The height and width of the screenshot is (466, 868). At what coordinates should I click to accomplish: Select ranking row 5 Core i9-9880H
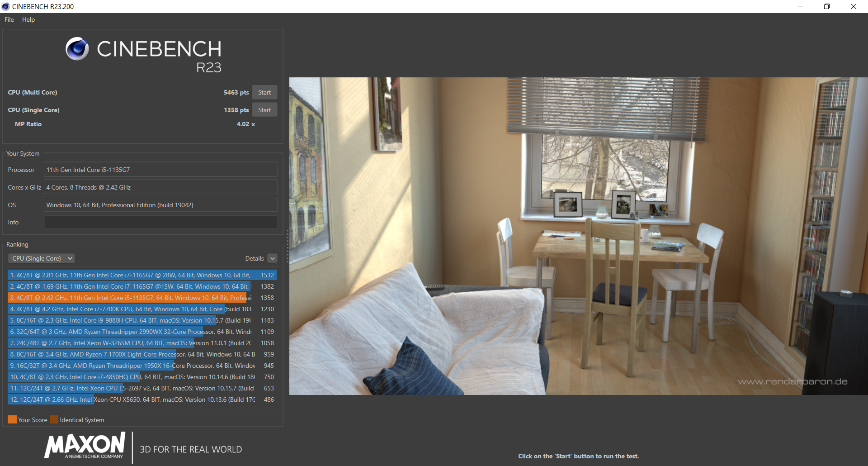(142, 320)
